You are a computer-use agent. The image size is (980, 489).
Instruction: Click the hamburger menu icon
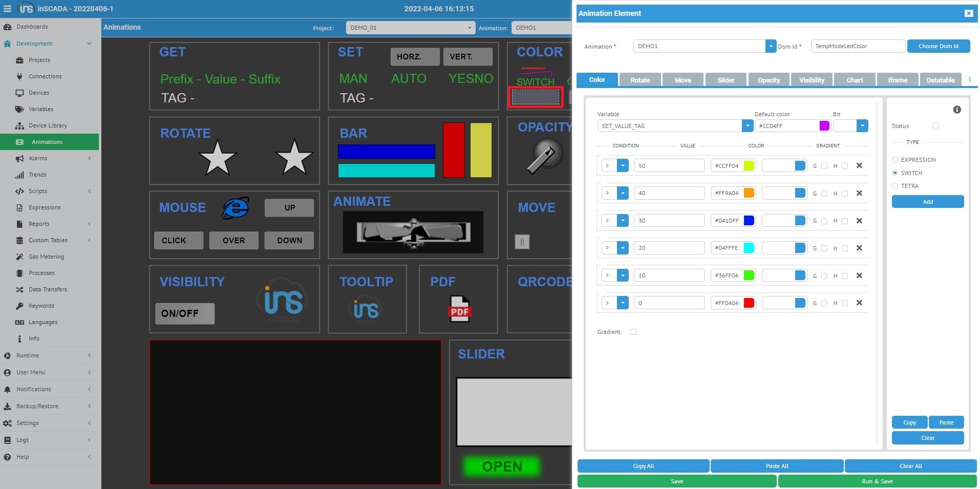click(x=7, y=9)
